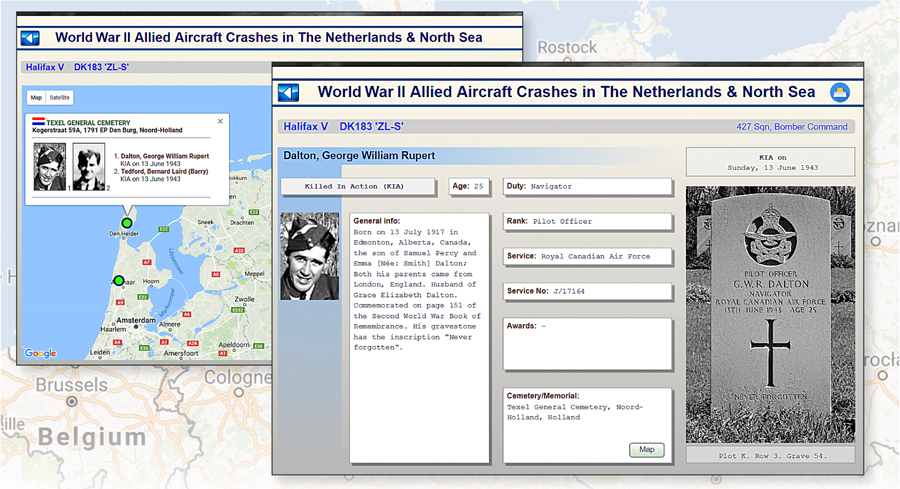This screenshot has height=489, width=900.
Task: Click the gravestone photo of G.W.R. Dalton
Action: (x=770, y=314)
